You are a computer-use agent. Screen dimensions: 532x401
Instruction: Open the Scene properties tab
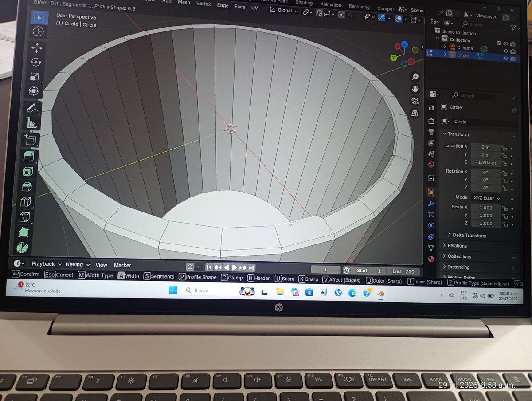click(431, 153)
